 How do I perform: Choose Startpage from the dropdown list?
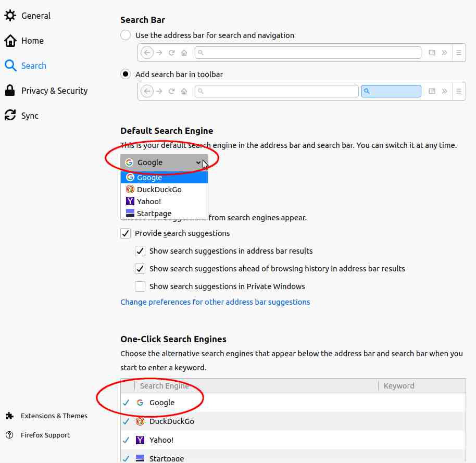click(x=164, y=213)
